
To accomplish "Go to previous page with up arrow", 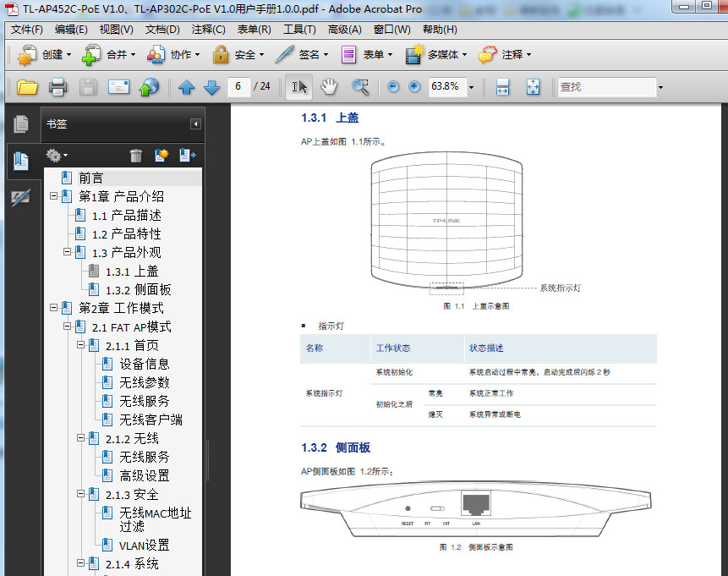I will pos(187,87).
